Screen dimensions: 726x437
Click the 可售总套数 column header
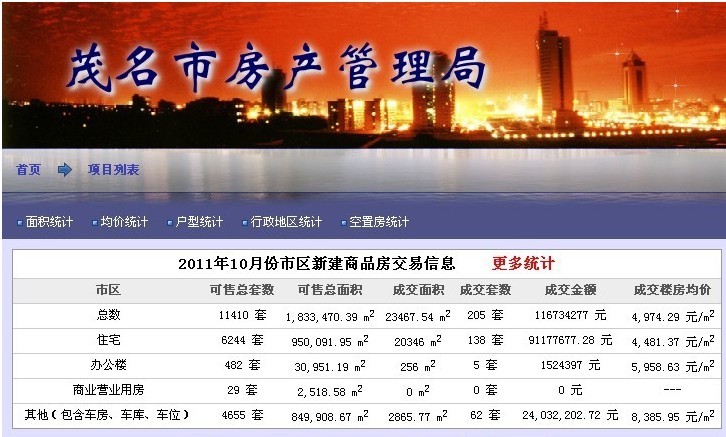click(241, 290)
